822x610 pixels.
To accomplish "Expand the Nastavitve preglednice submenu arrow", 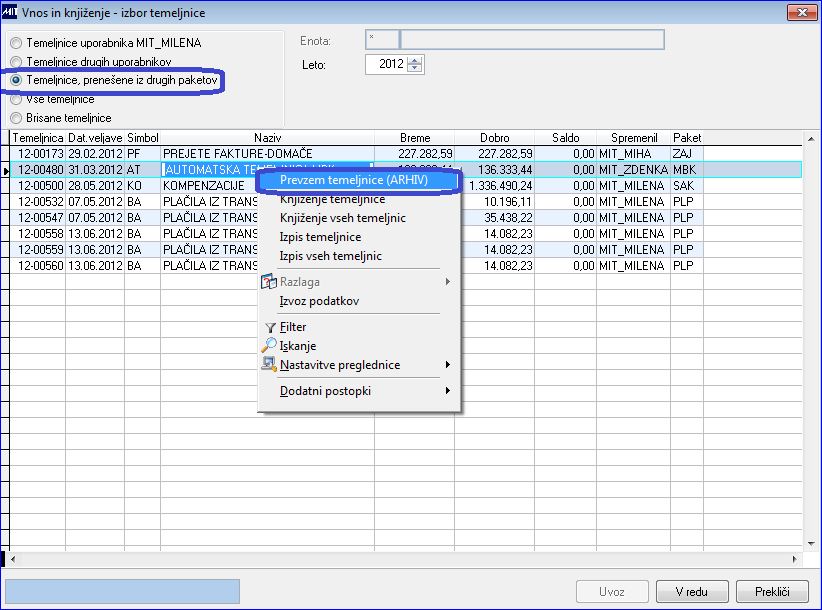I will click(x=447, y=364).
